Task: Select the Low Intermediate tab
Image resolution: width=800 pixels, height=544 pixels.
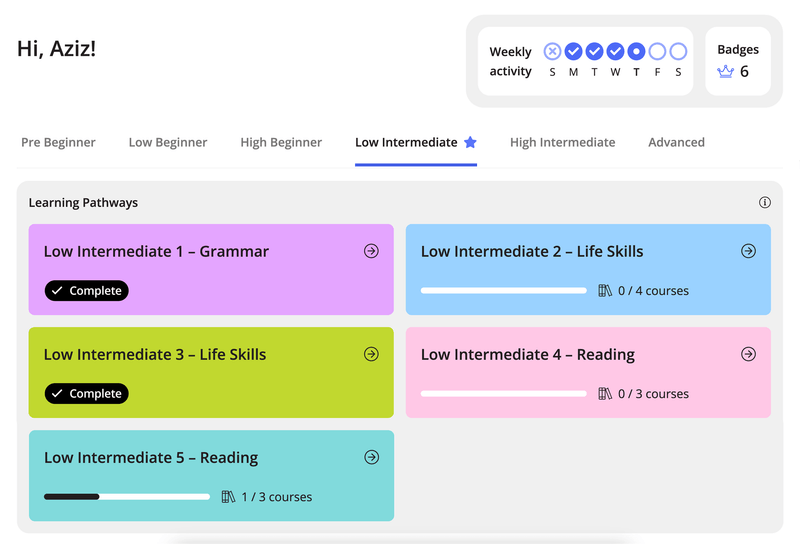Action: [x=416, y=142]
